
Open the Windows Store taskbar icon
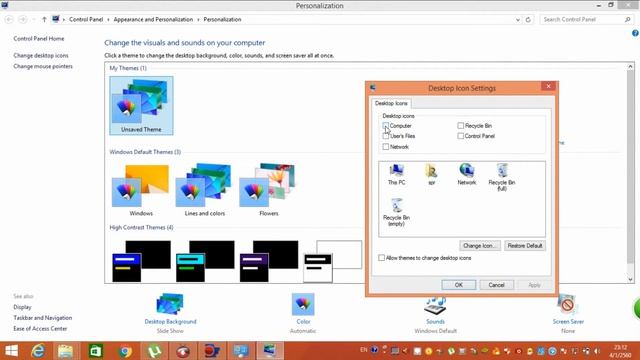(x=96, y=351)
